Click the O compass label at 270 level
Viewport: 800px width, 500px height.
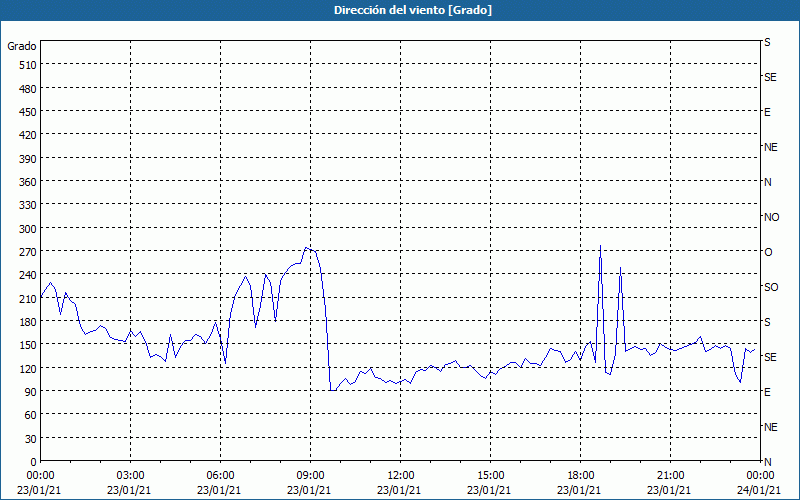pyautogui.click(x=768, y=252)
